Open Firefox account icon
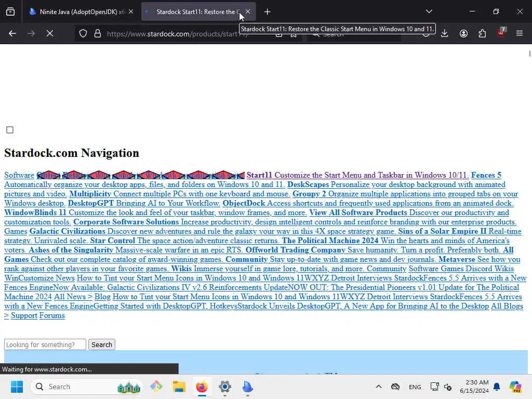532x399 pixels. (463, 33)
